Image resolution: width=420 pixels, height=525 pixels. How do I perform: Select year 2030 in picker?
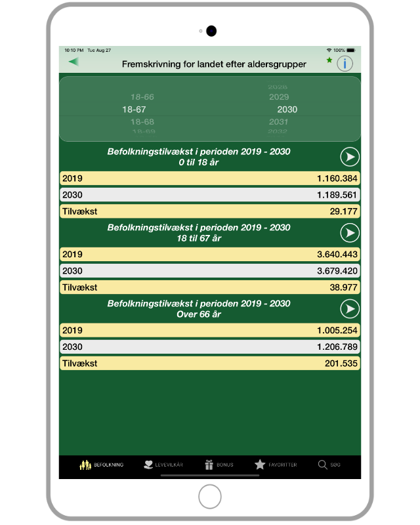coord(287,110)
